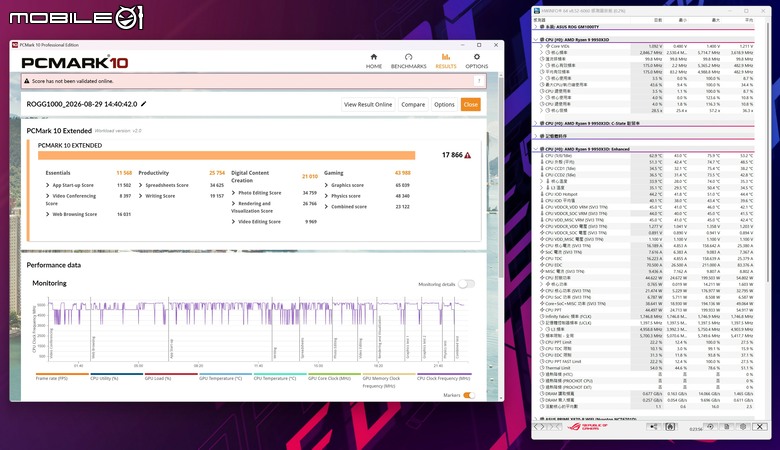
Task: Open the Results section icon
Action: (446, 57)
